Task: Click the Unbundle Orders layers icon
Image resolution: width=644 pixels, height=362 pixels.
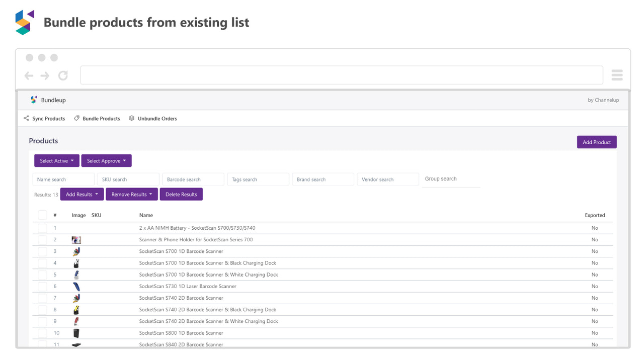Action: coord(131,118)
